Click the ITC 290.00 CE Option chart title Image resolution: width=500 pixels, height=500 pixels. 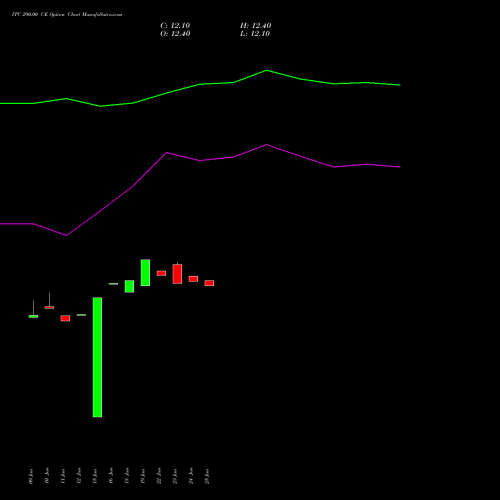tap(67, 15)
